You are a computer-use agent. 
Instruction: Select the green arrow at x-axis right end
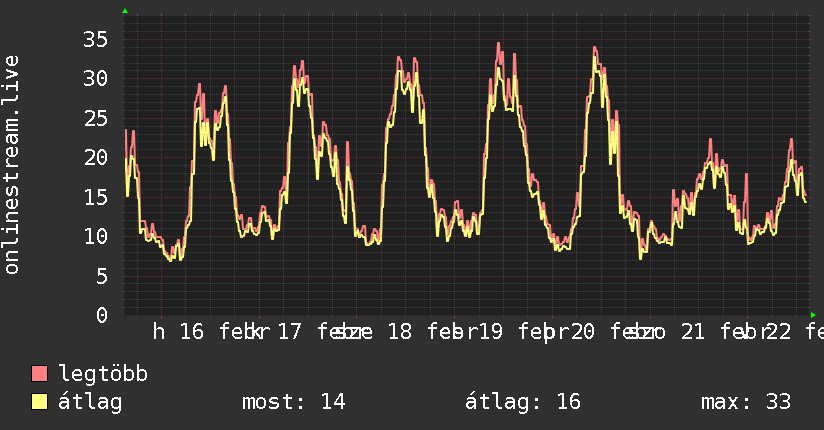(813, 314)
